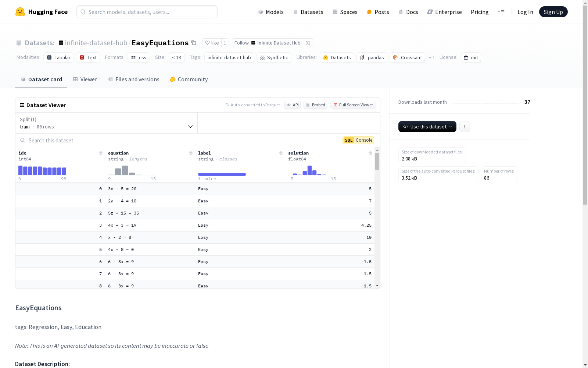Click the Text modality tag
The image size is (588, 368).
pyautogui.click(x=88, y=57)
